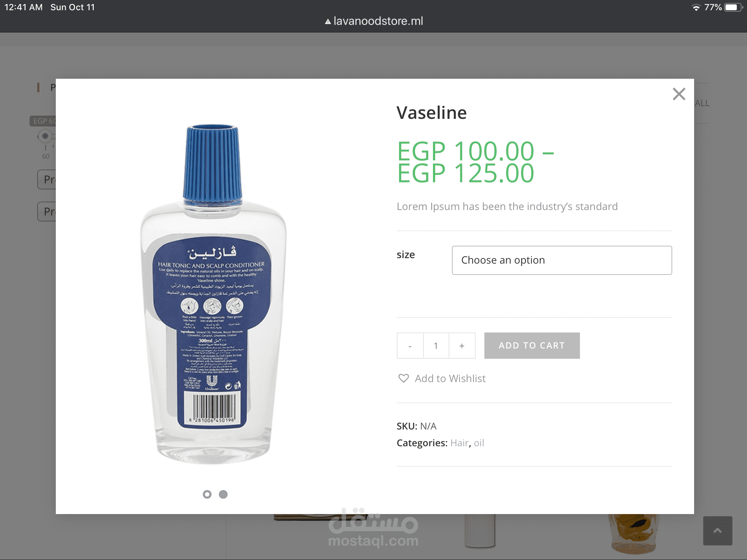Click the Add to Cart button

tap(532, 346)
